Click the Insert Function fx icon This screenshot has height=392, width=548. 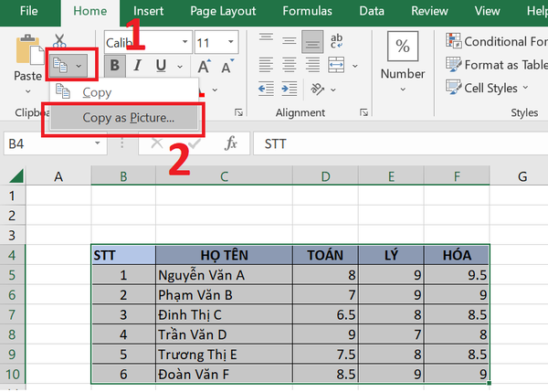point(231,143)
